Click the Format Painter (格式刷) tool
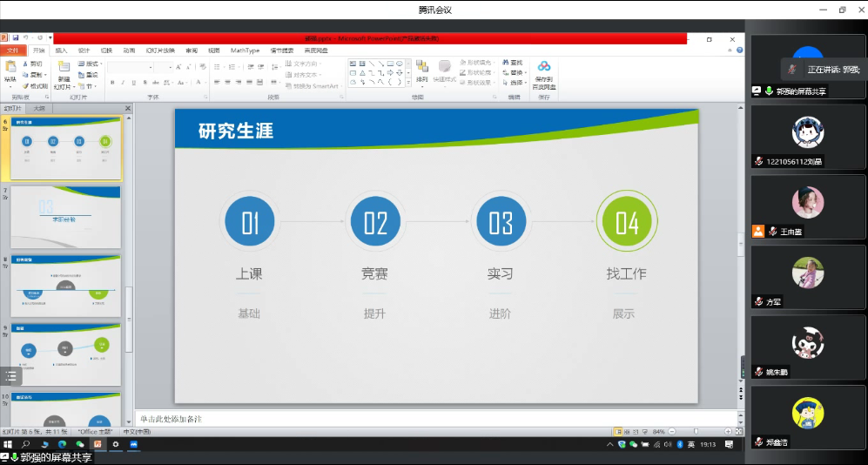Viewport: 868px width, 465px height. (35, 85)
